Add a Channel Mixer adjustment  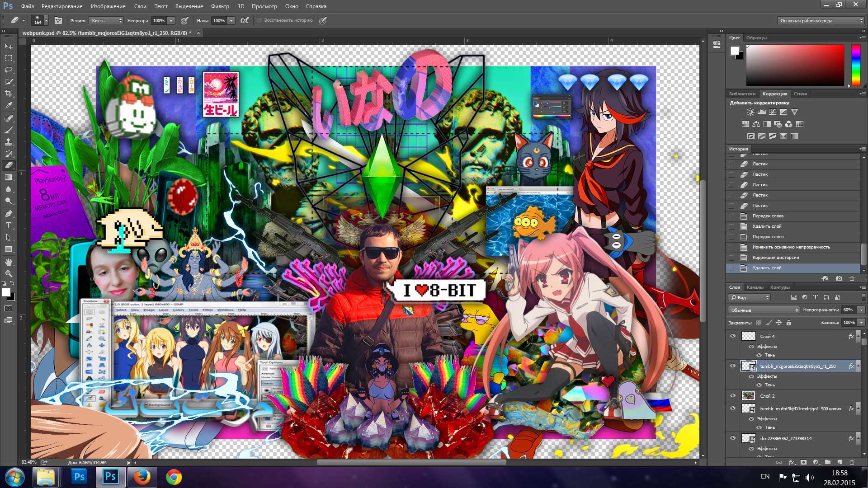[x=789, y=124]
